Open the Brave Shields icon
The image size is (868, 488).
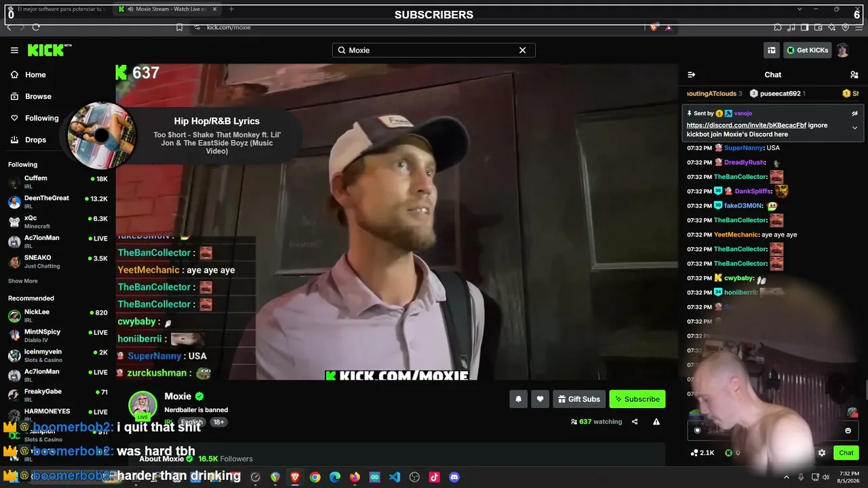654,27
